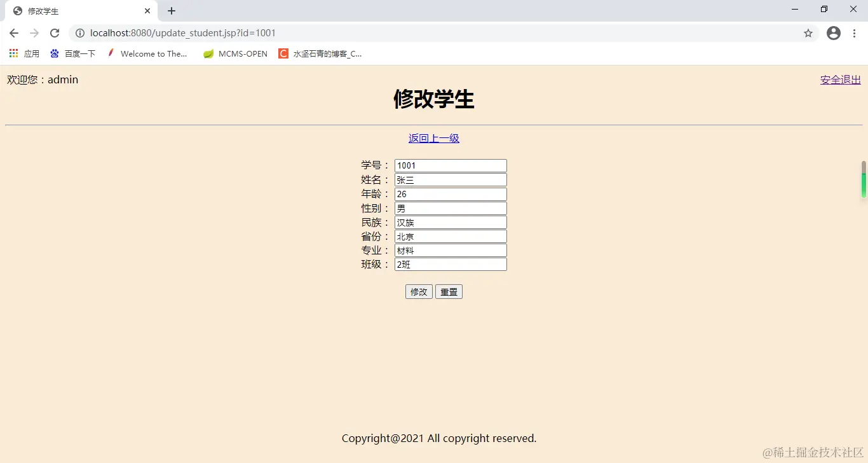Open the 水坚石青的博客 bookmark

coord(321,53)
